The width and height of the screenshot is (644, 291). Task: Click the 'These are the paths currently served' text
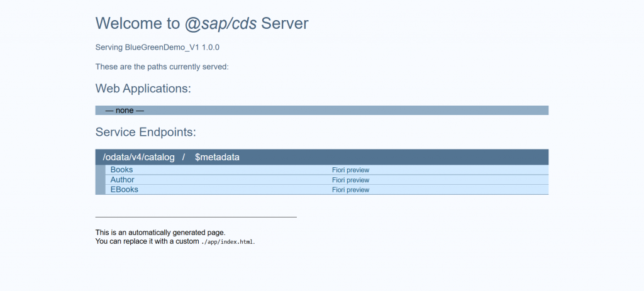[162, 67]
